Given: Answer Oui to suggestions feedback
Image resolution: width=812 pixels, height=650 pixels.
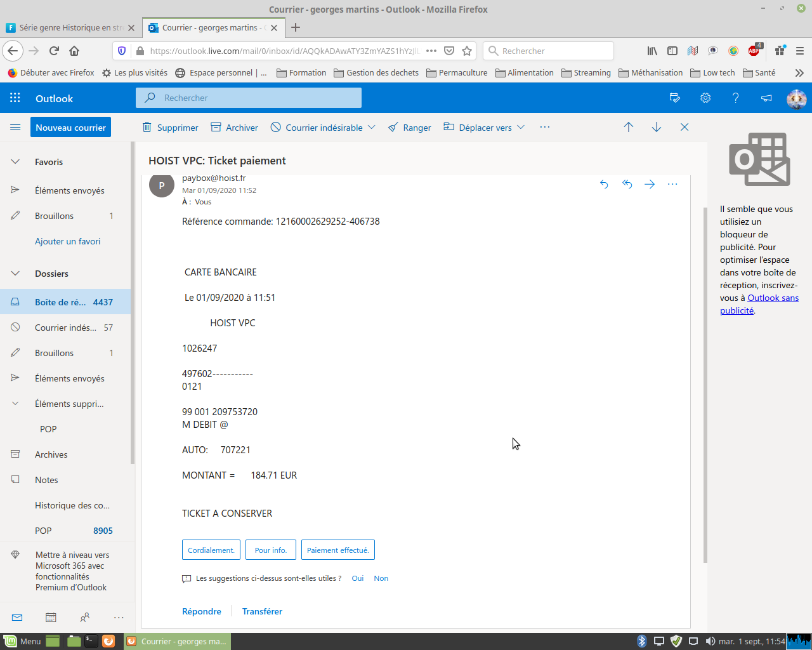Looking at the screenshot, I should tap(358, 578).
